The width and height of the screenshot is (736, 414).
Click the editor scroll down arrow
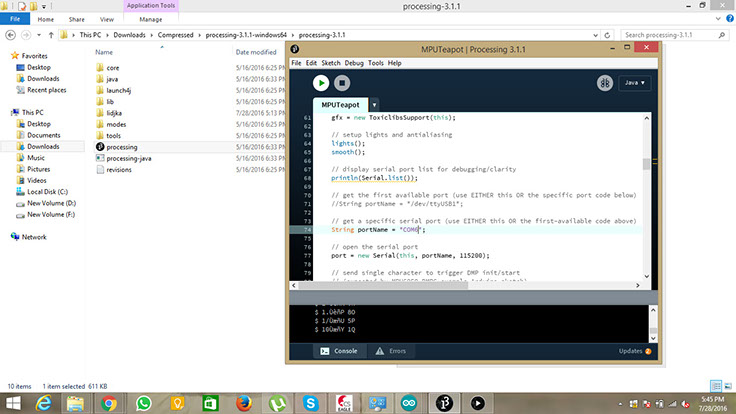coord(646,276)
